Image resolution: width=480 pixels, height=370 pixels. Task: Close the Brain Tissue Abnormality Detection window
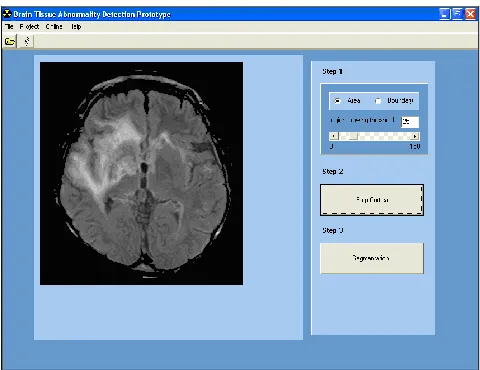pos(470,14)
